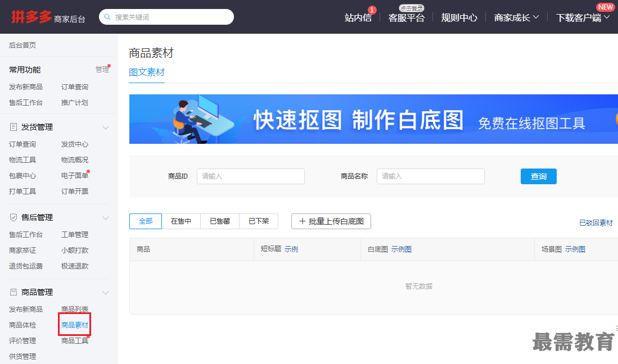Open 站内信 in top bar

click(x=358, y=18)
